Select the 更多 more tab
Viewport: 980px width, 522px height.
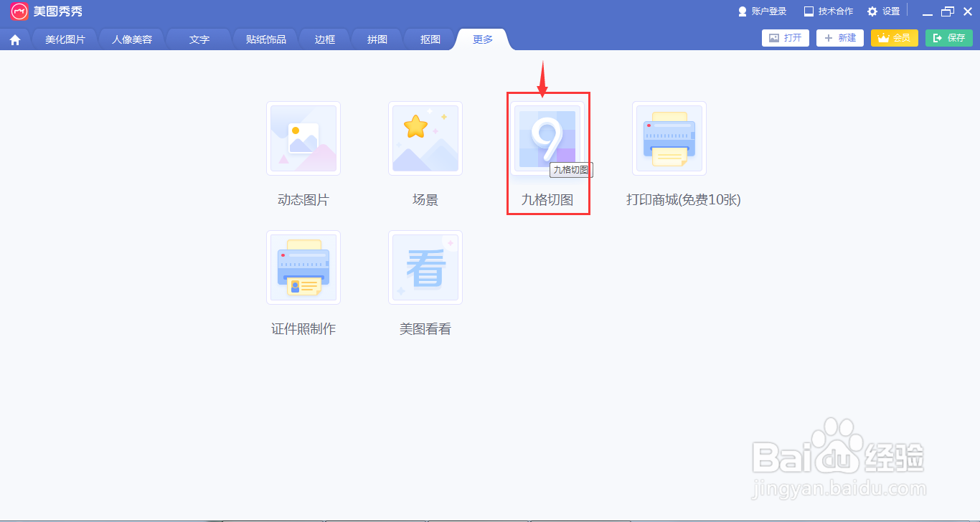[483, 39]
